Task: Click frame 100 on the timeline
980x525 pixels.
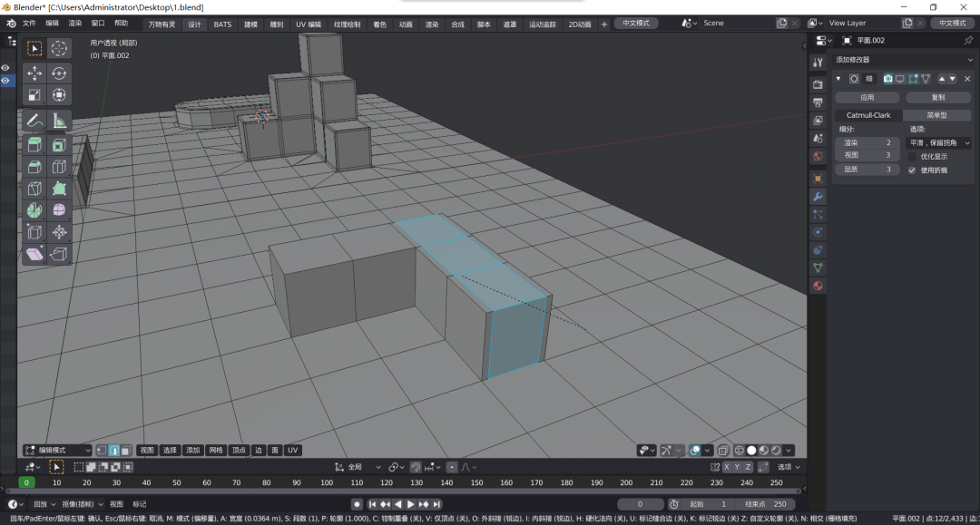Action: (327, 482)
